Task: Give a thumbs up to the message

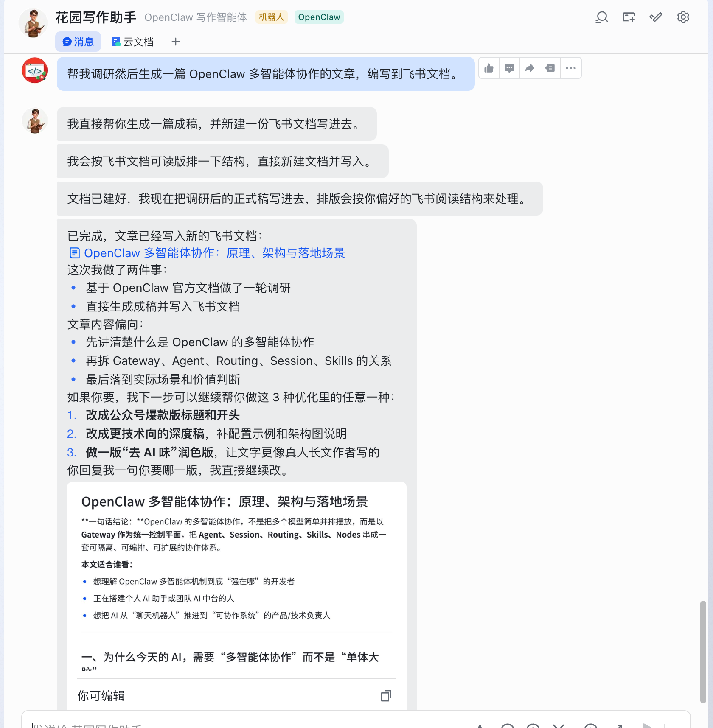Action: 489,68
